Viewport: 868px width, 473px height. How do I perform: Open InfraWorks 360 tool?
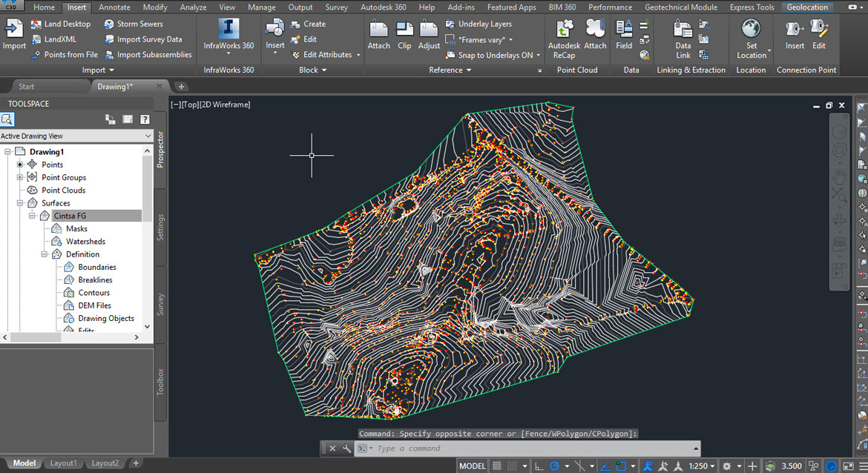tap(228, 36)
